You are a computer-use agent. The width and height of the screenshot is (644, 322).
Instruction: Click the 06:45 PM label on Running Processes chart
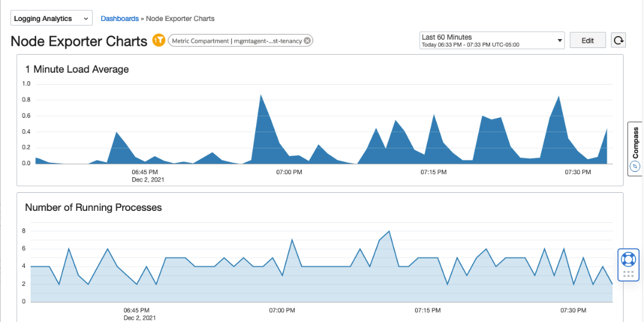click(x=136, y=311)
